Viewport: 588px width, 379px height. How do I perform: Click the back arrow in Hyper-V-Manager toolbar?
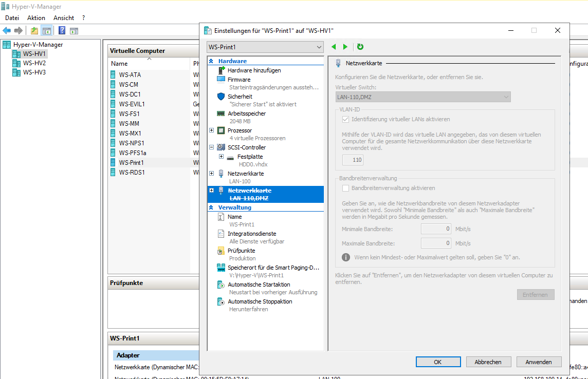pos(7,31)
